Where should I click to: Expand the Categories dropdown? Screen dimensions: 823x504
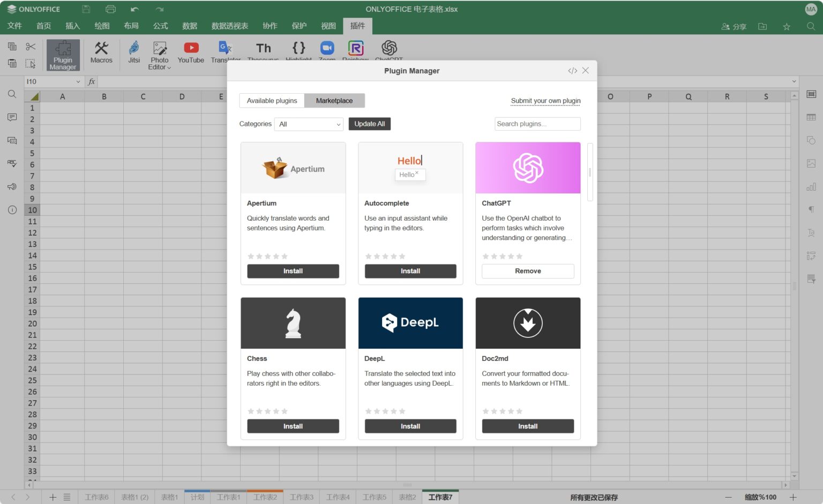309,124
